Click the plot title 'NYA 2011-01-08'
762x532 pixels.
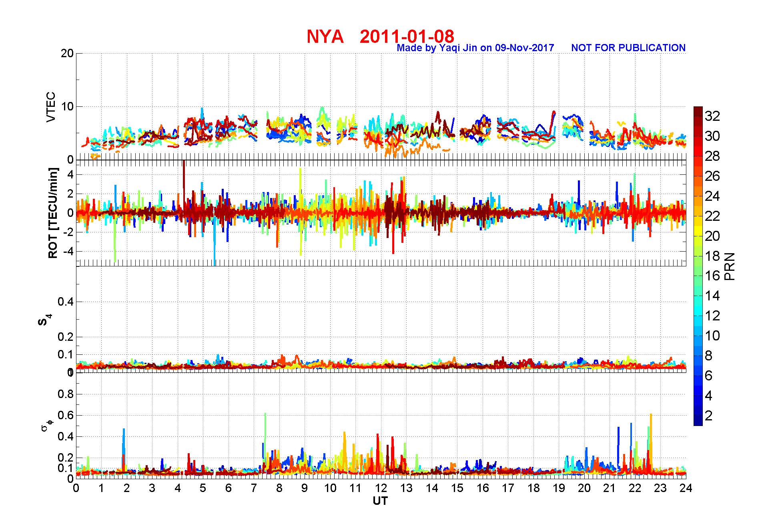pos(380,37)
